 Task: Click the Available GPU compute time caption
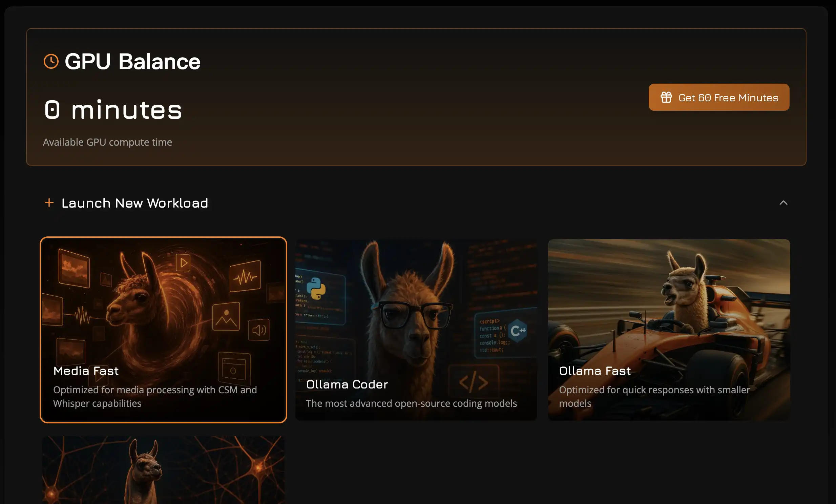[107, 142]
